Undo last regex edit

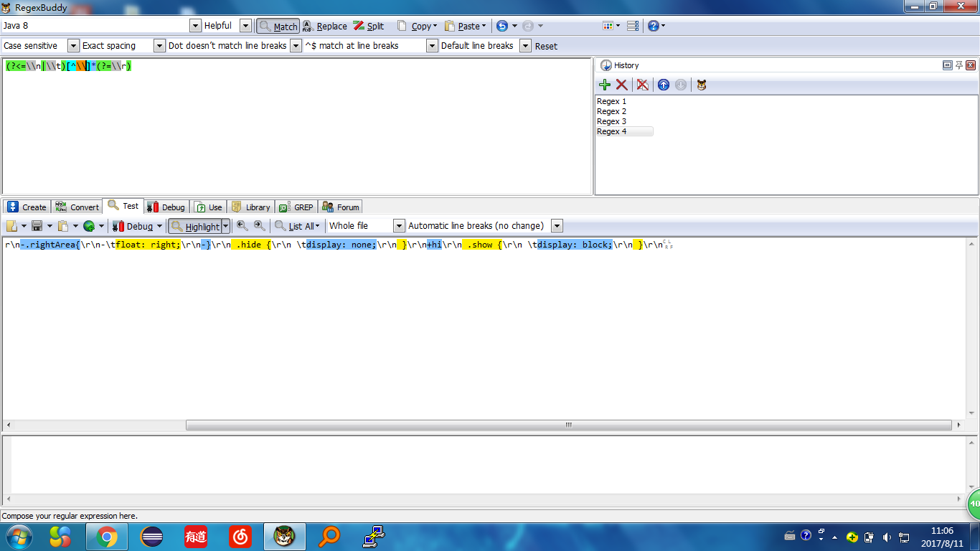tap(502, 26)
